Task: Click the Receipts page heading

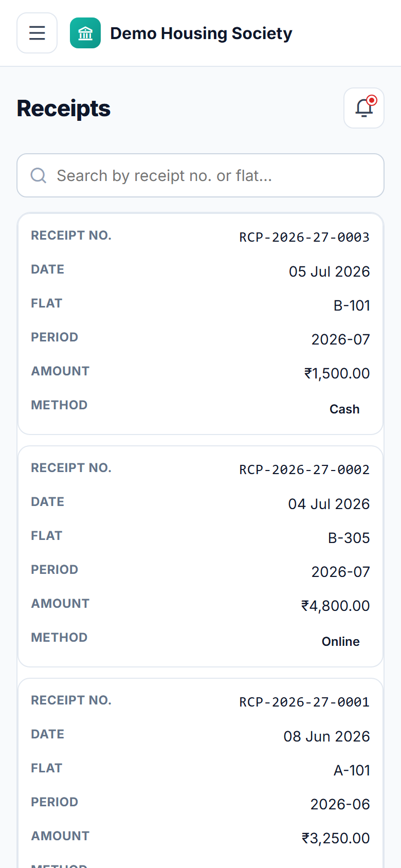Action: point(64,109)
